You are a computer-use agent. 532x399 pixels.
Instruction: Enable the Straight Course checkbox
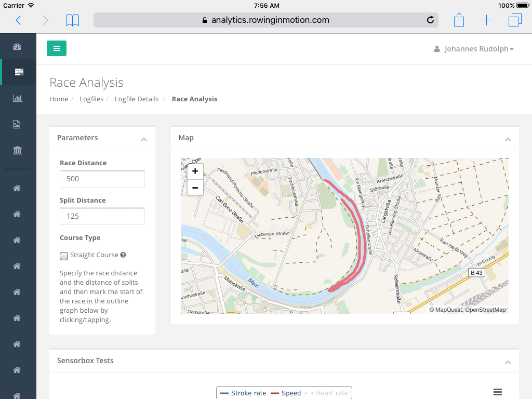64,256
